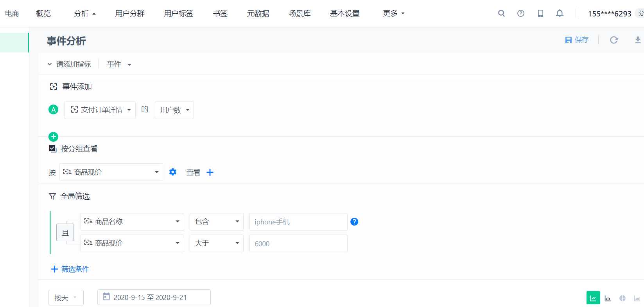
Task: Go to the 用户分群 tab
Action: pyautogui.click(x=130, y=13)
